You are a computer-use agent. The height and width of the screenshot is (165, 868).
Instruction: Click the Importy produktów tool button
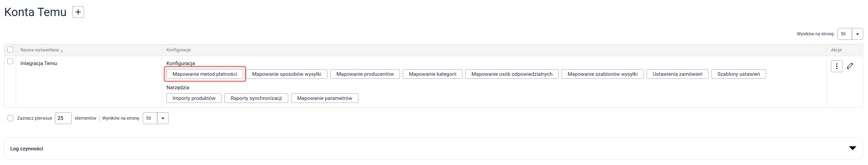click(194, 98)
